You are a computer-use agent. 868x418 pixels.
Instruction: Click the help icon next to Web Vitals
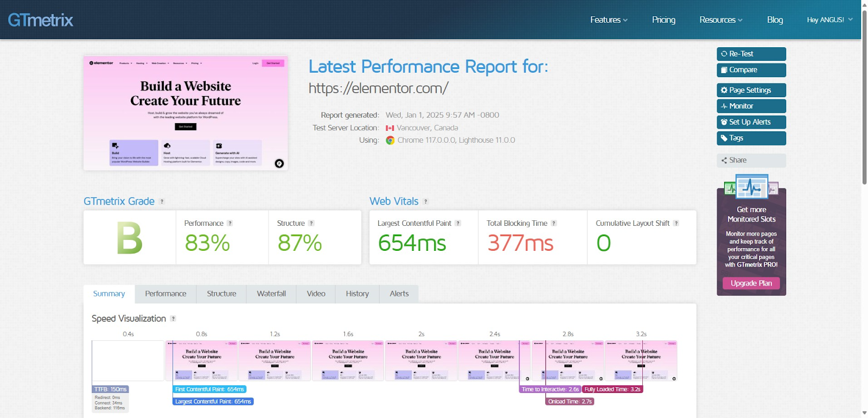coord(426,201)
